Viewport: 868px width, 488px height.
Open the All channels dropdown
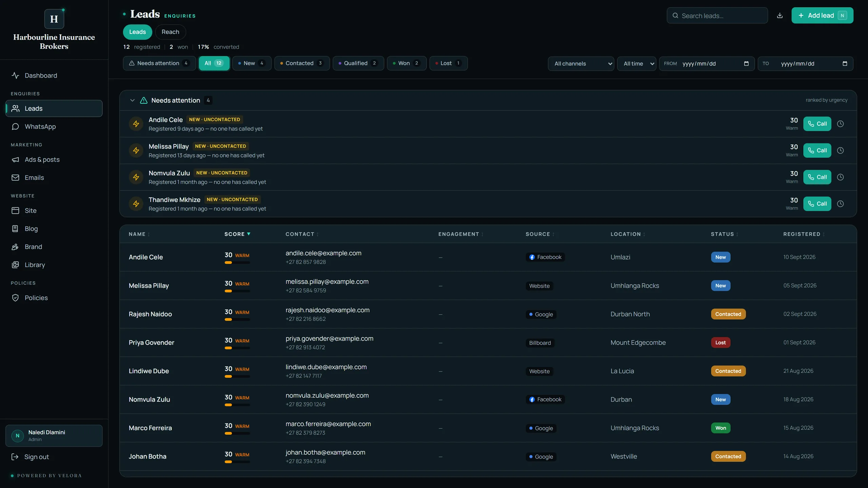pyautogui.click(x=581, y=63)
